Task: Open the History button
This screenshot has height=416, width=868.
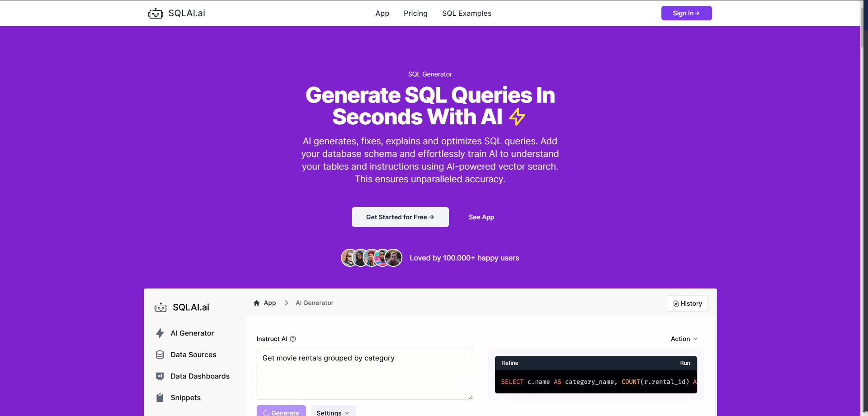Action: coord(687,303)
